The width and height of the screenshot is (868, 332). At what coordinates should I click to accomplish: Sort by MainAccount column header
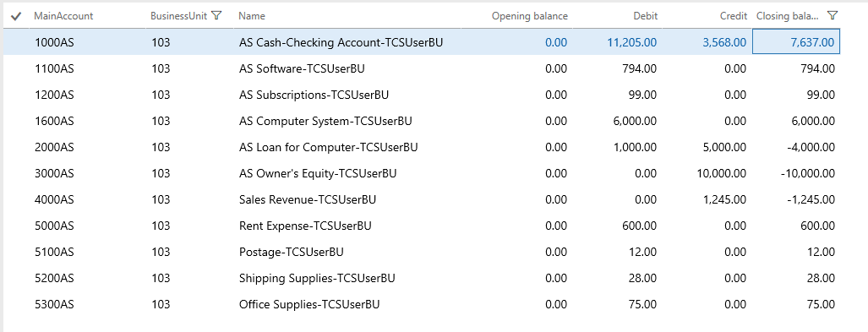click(x=63, y=16)
